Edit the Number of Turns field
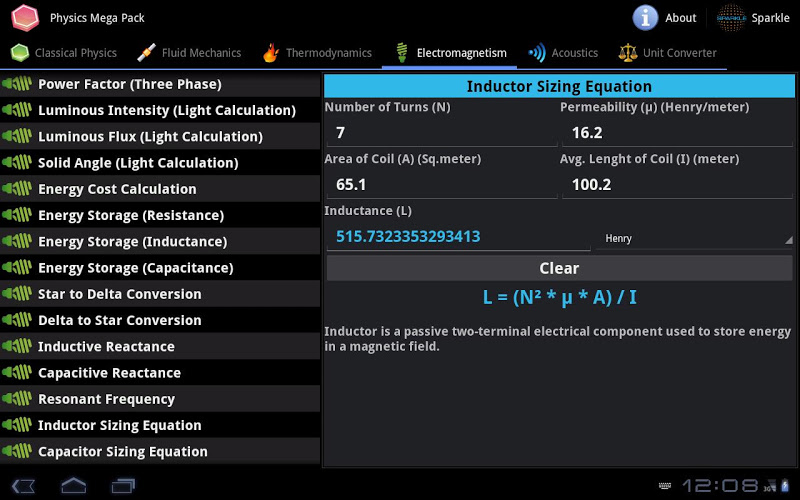The width and height of the screenshot is (800, 500). [441, 133]
